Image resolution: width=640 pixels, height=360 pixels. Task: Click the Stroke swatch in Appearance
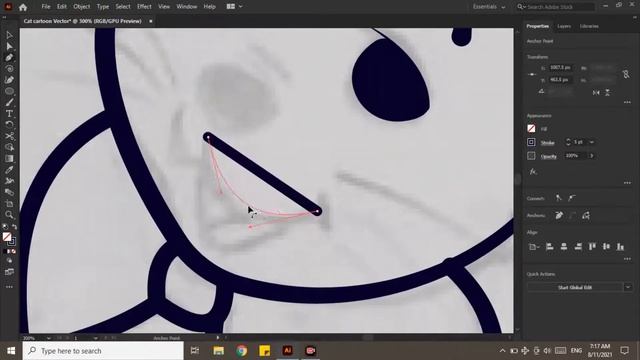[x=531, y=142]
